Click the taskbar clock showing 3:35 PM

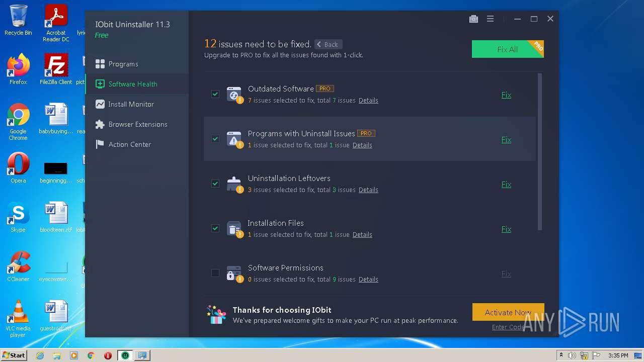click(x=618, y=355)
